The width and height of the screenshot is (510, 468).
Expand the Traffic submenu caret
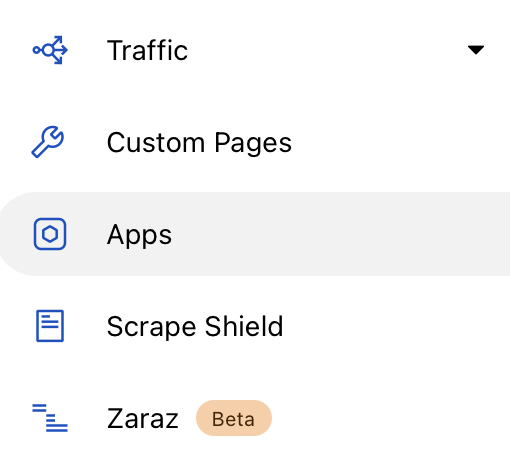click(476, 50)
